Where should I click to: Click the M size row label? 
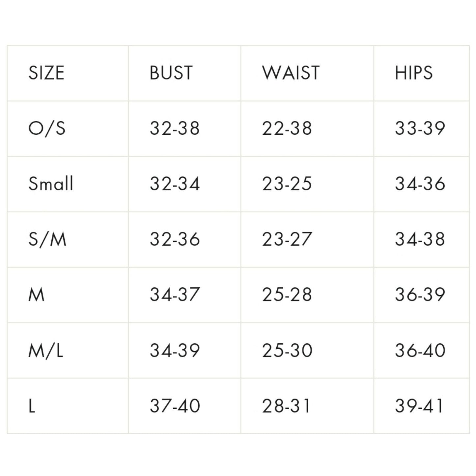[x=37, y=294]
